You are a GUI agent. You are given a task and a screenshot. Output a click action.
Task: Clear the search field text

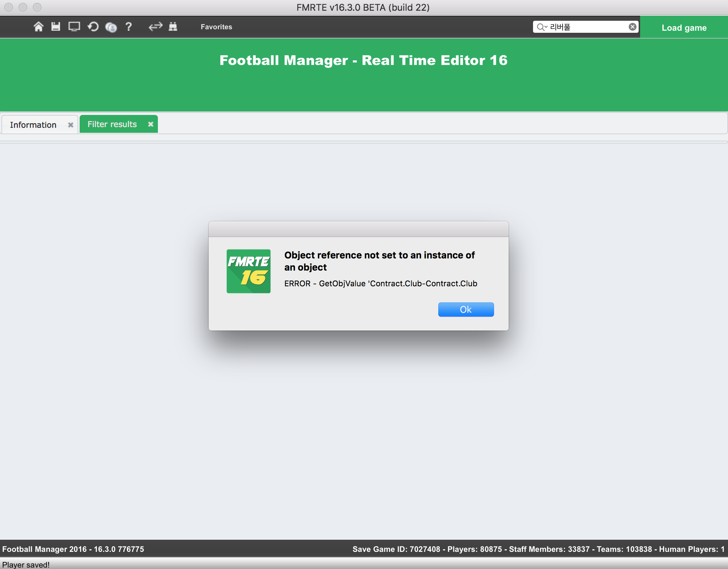pos(632,27)
